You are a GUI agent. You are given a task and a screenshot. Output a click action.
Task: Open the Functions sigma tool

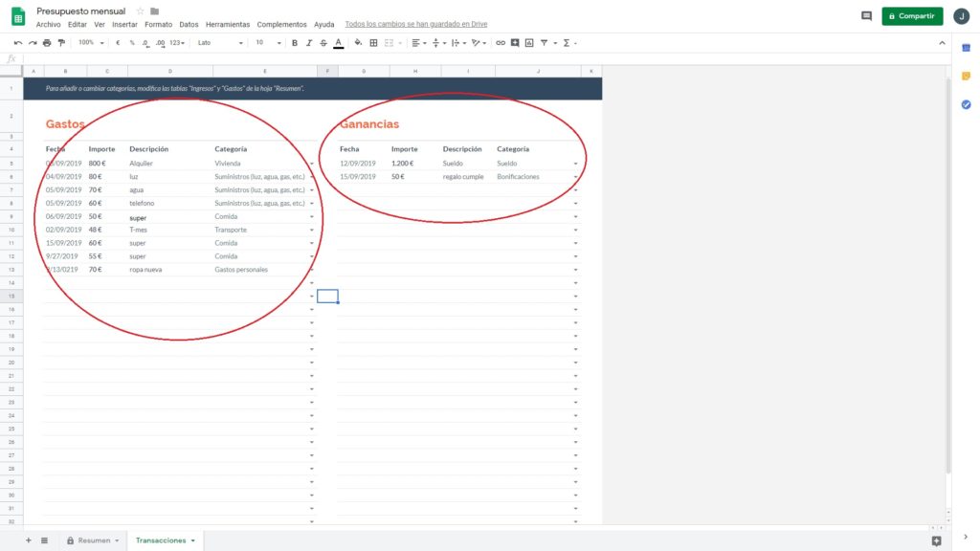click(x=567, y=43)
